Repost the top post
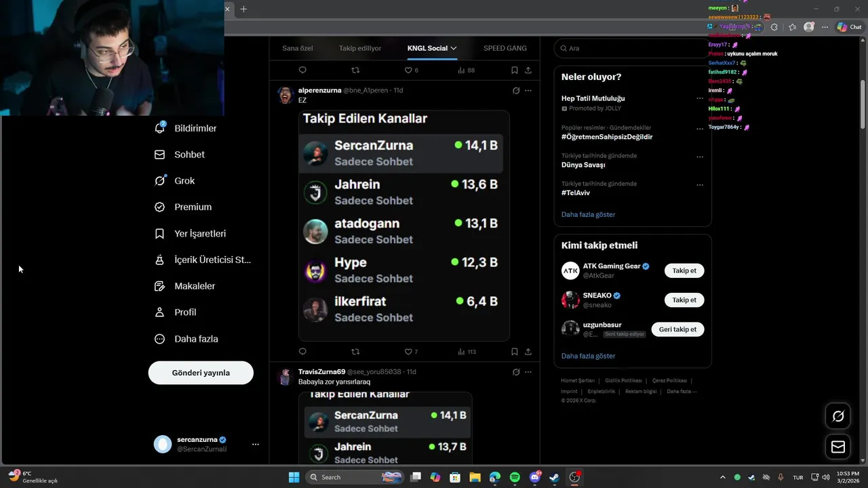 click(x=355, y=70)
